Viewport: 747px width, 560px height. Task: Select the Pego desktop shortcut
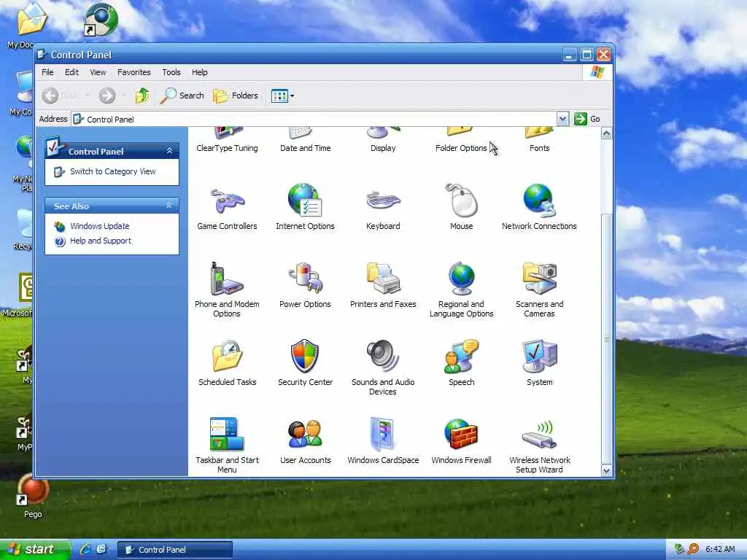coord(33,497)
